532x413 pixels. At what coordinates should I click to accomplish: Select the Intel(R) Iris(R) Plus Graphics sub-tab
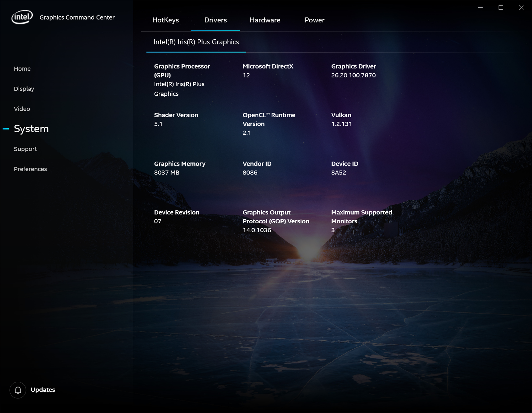click(x=196, y=42)
